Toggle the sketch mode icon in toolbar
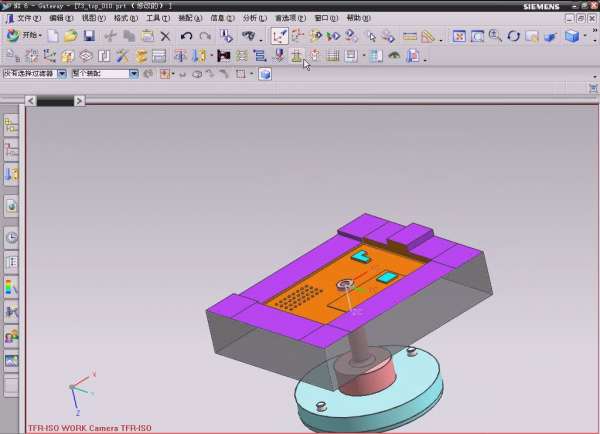The height and width of the screenshot is (434, 600). [x=280, y=36]
